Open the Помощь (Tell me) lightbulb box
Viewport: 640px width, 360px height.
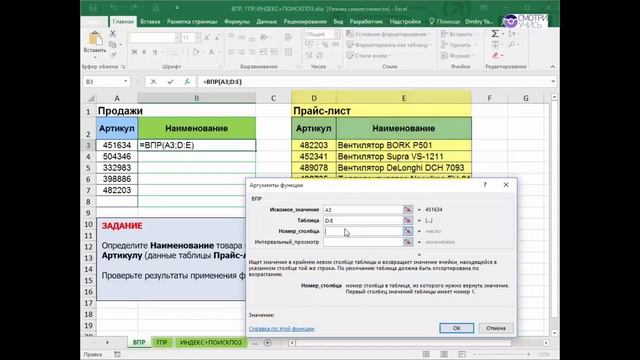pos(444,21)
